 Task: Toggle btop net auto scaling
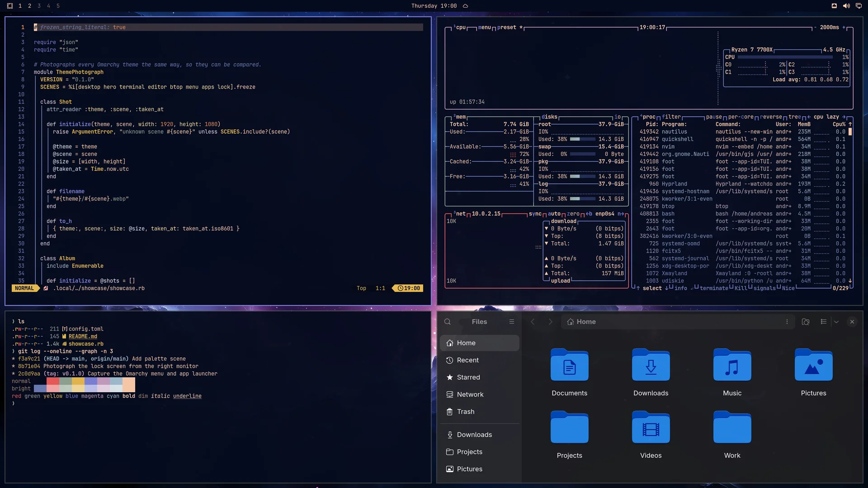point(554,214)
